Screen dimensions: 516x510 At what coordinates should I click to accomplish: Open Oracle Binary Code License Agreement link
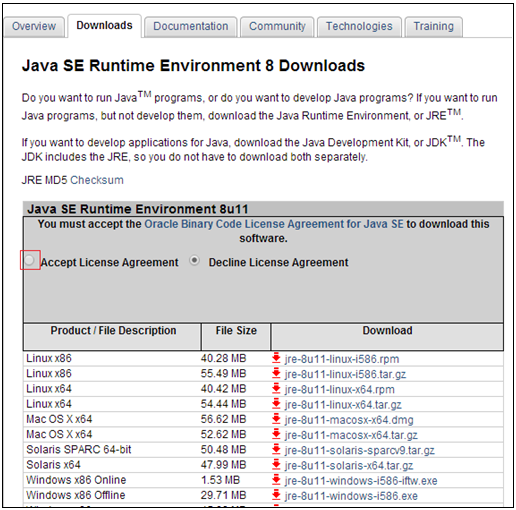(274, 224)
